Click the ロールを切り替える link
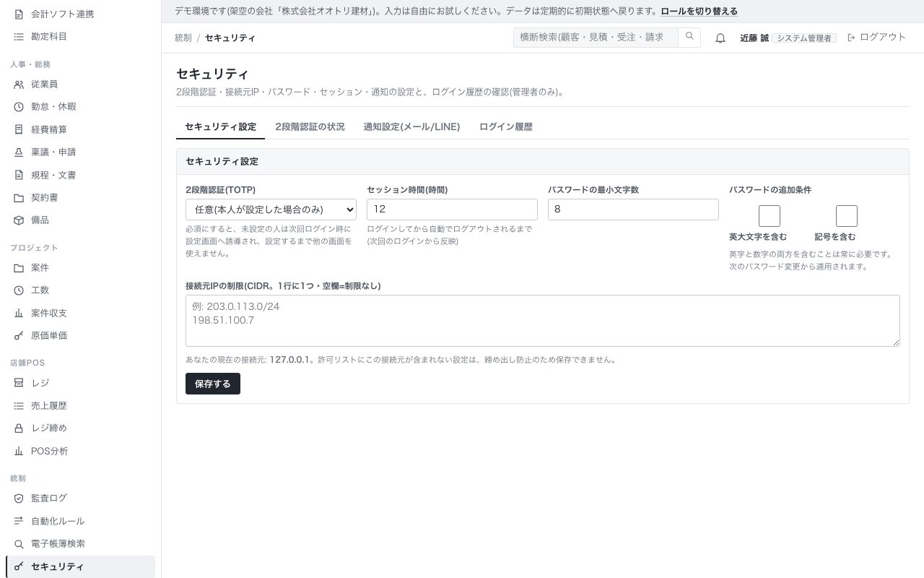The width and height of the screenshot is (924, 578). click(x=699, y=12)
